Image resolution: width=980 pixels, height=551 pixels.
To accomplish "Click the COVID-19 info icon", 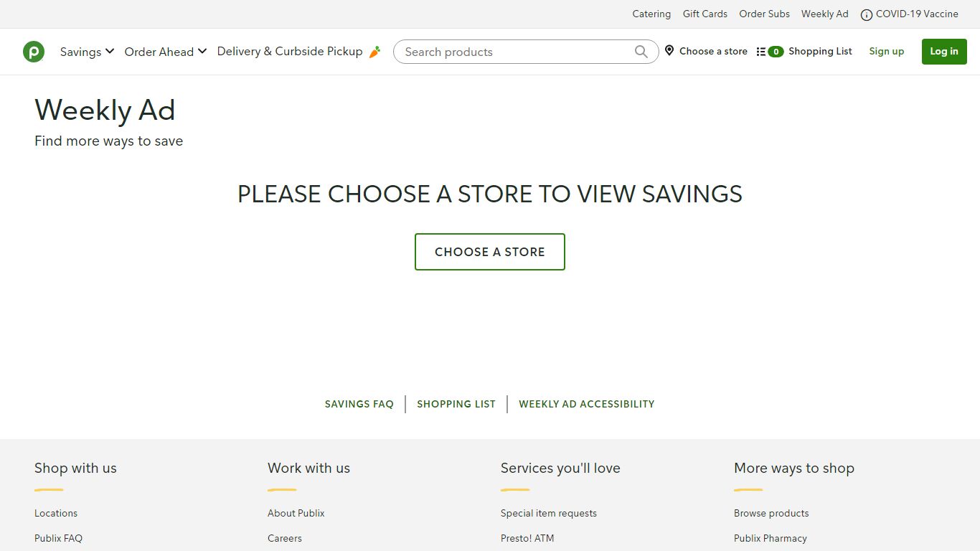I will pyautogui.click(x=867, y=14).
